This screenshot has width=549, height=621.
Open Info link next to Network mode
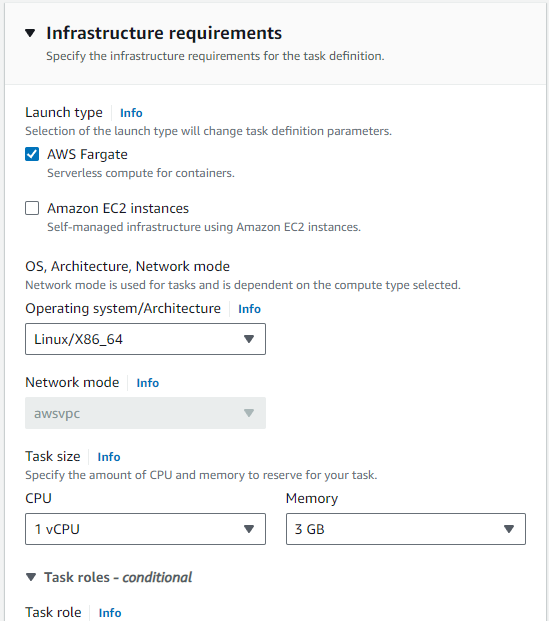(148, 383)
